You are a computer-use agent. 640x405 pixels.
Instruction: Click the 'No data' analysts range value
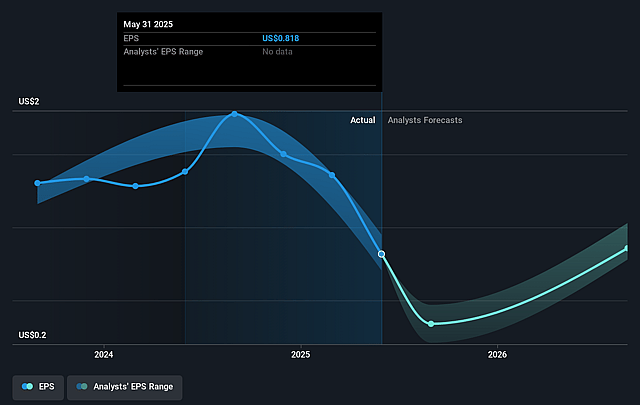[277, 52]
